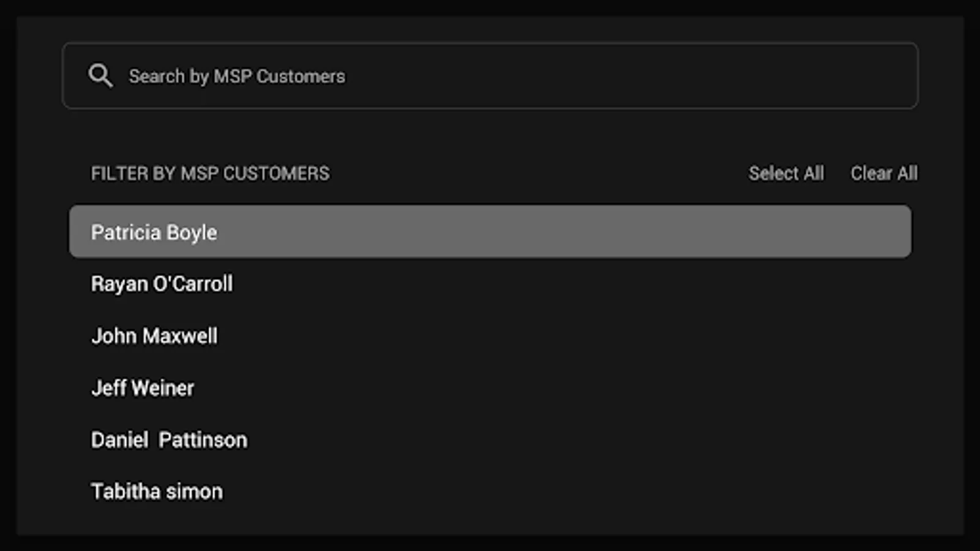The height and width of the screenshot is (551, 980).
Task: Focus the Search by MSP Customers field
Action: click(490, 76)
